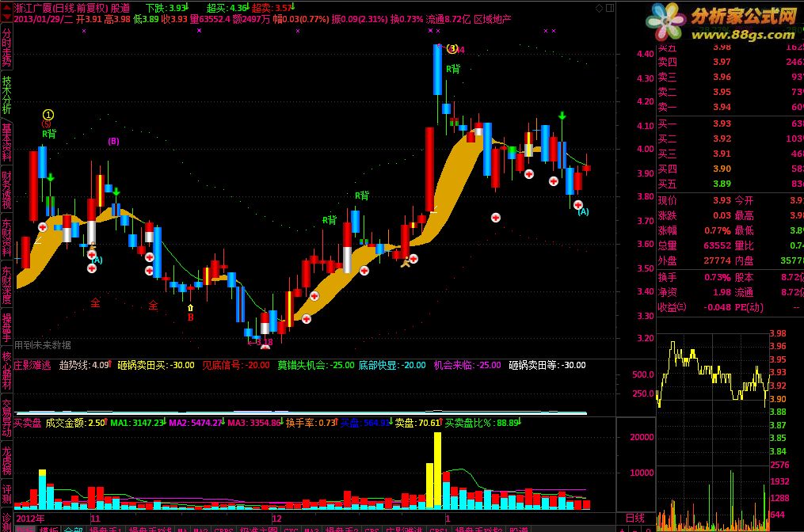Open 核心题材 sidebar tab
The image size is (804, 532).
point(6,370)
